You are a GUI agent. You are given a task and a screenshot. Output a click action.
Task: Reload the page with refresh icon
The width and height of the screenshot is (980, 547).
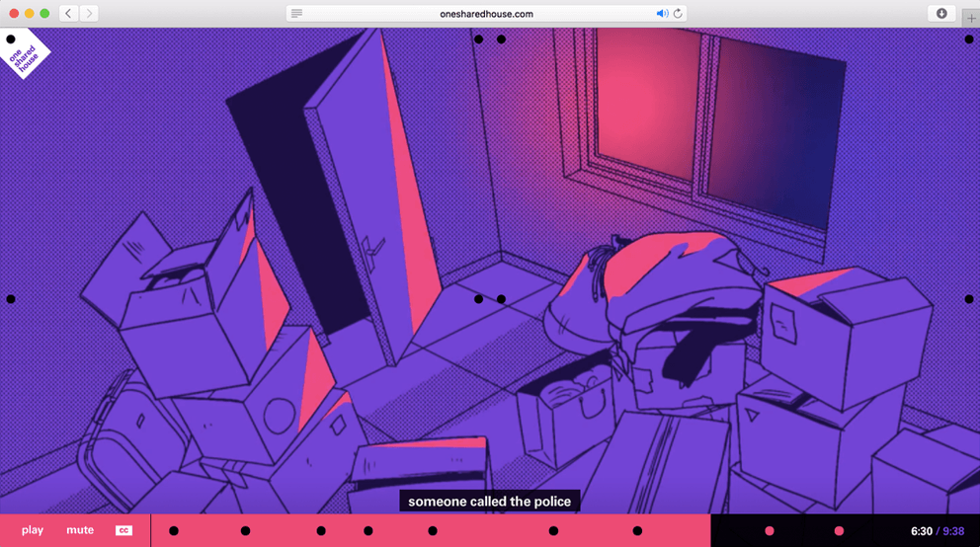tap(678, 13)
